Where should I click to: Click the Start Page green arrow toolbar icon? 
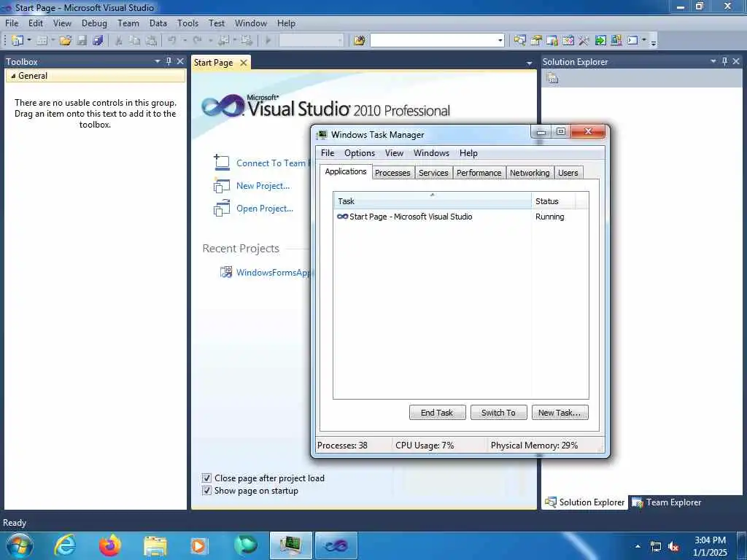click(600, 41)
